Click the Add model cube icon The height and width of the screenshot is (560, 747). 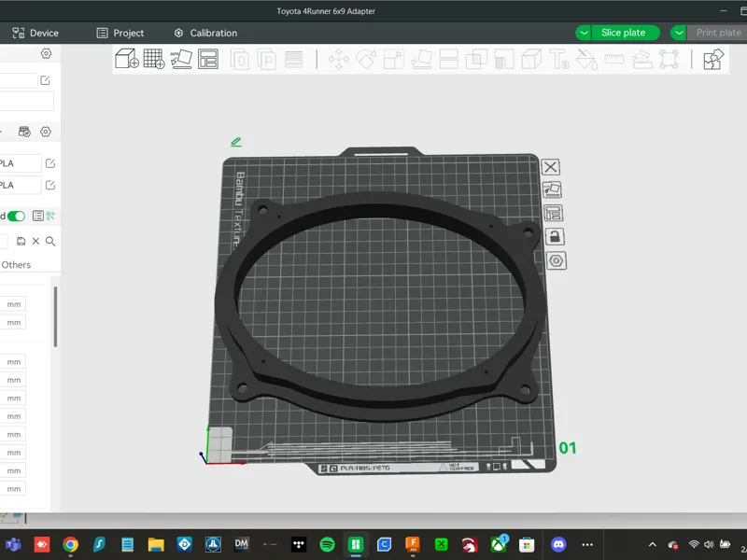(x=127, y=59)
